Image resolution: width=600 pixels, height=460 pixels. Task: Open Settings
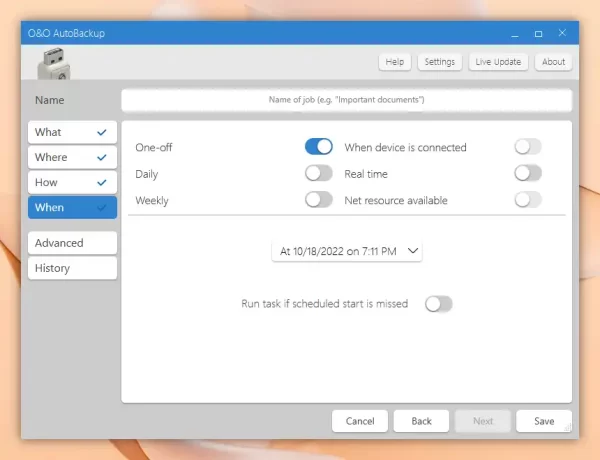point(440,62)
